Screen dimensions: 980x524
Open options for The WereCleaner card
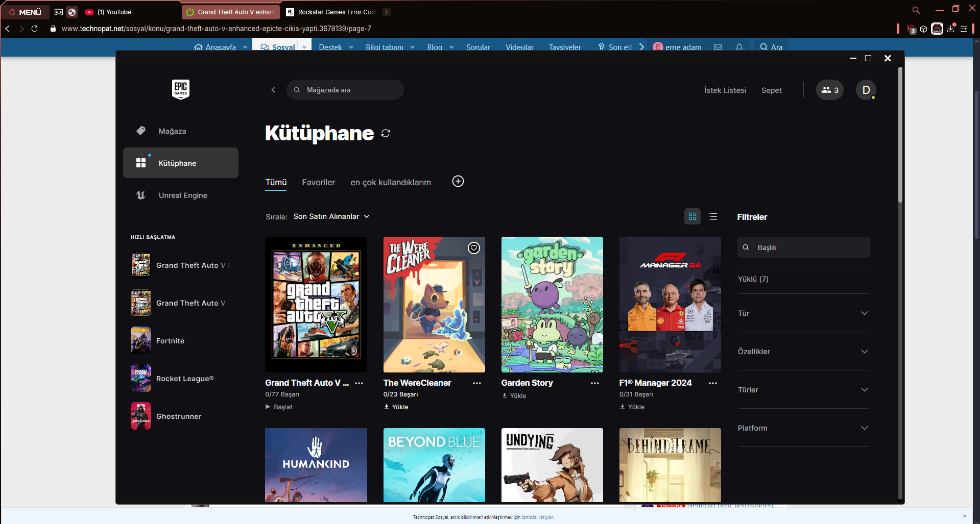(477, 383)
